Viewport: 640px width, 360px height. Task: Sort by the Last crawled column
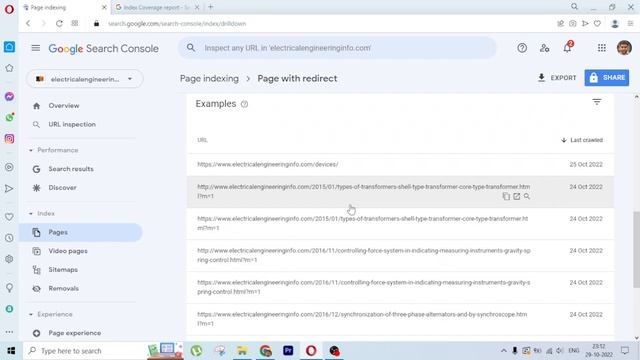pos(582,140)
